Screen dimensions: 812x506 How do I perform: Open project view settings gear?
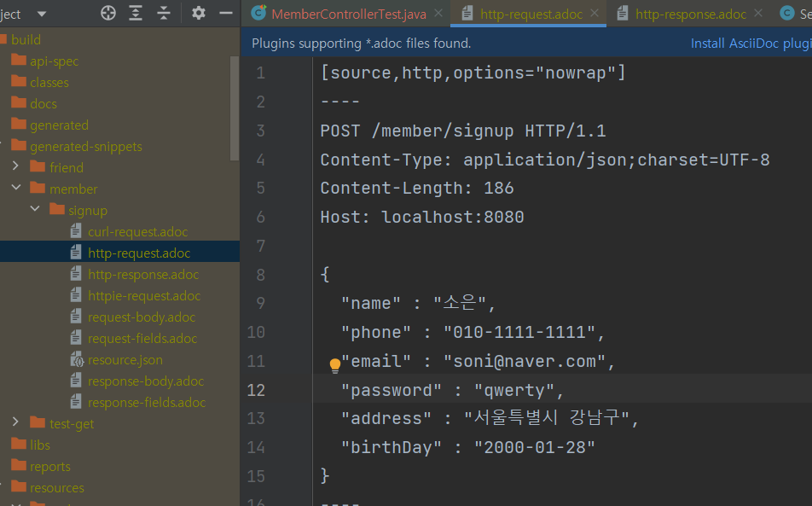click(199, 13)
